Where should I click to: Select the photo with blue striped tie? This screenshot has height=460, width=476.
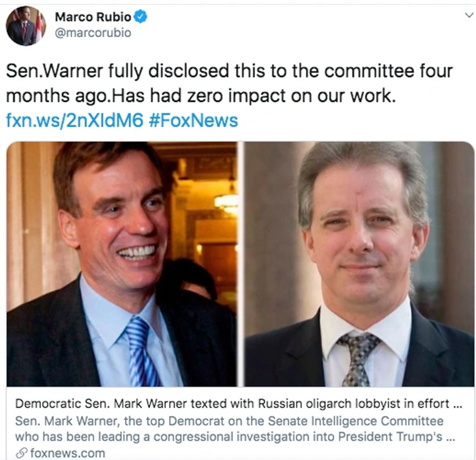[x=122, y=264]
